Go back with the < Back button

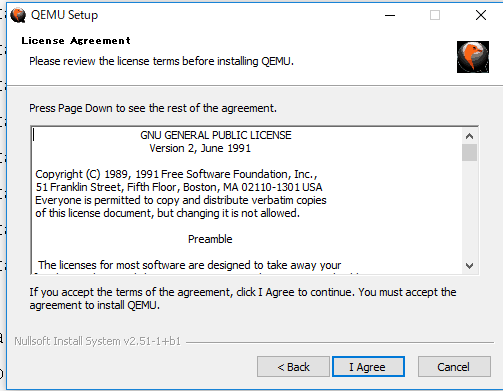[293, 367]
